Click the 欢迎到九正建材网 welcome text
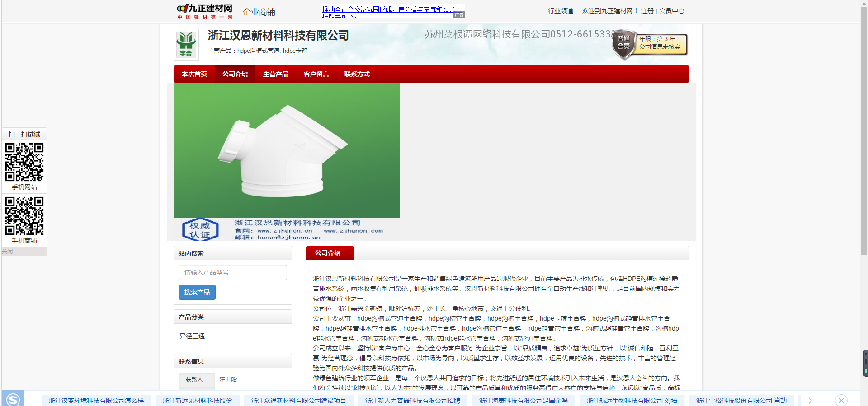 609,11
